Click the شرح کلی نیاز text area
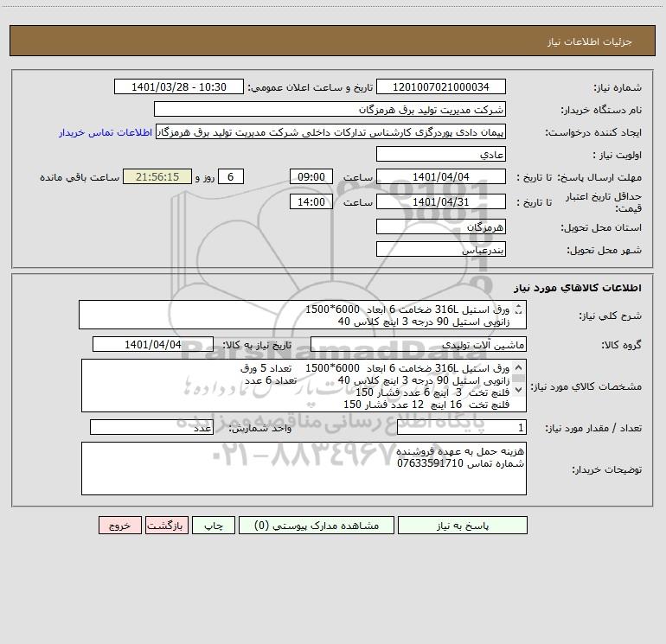 click(303, 315)
